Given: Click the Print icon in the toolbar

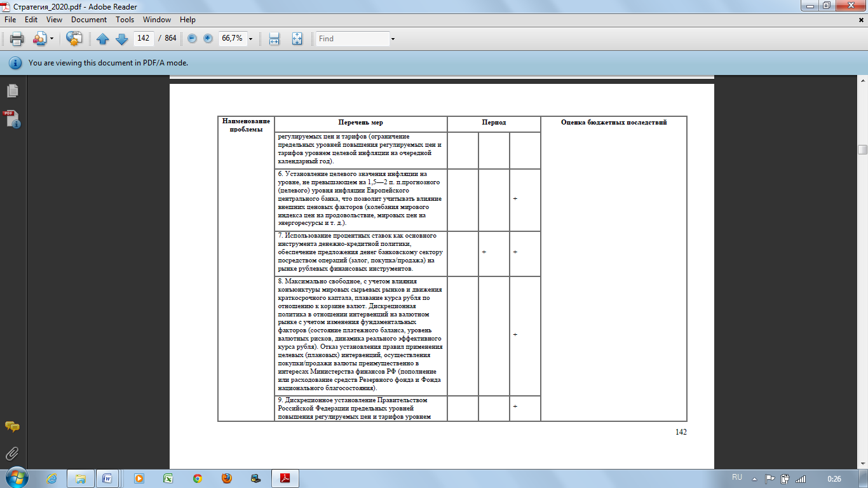Looking at the screenshot, I should tap(17, 39).
